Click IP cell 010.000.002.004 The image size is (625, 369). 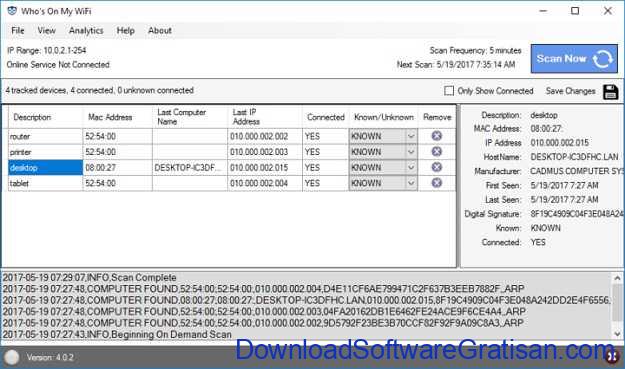265,183
